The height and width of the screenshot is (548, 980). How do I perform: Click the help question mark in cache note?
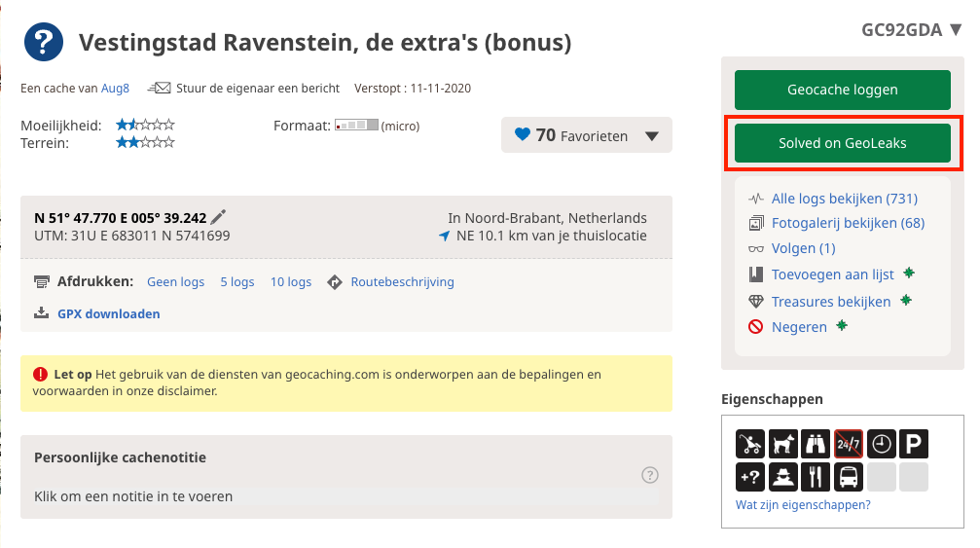tap(650, 475)
